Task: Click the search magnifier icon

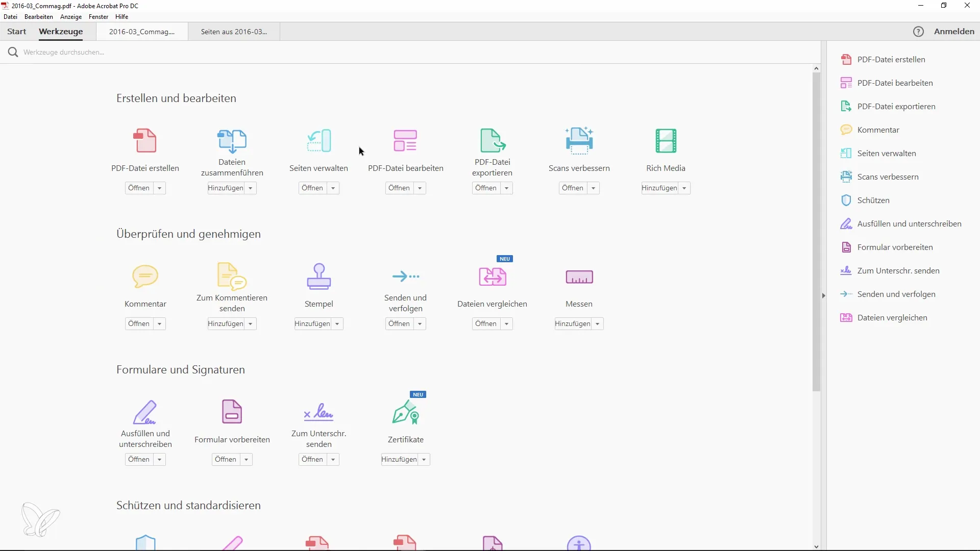Action: (13, 52)
